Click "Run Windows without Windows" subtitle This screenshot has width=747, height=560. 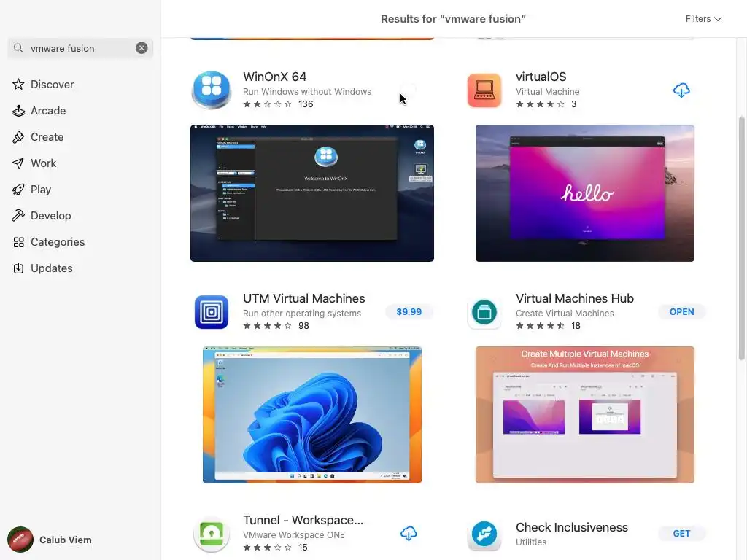307,91
